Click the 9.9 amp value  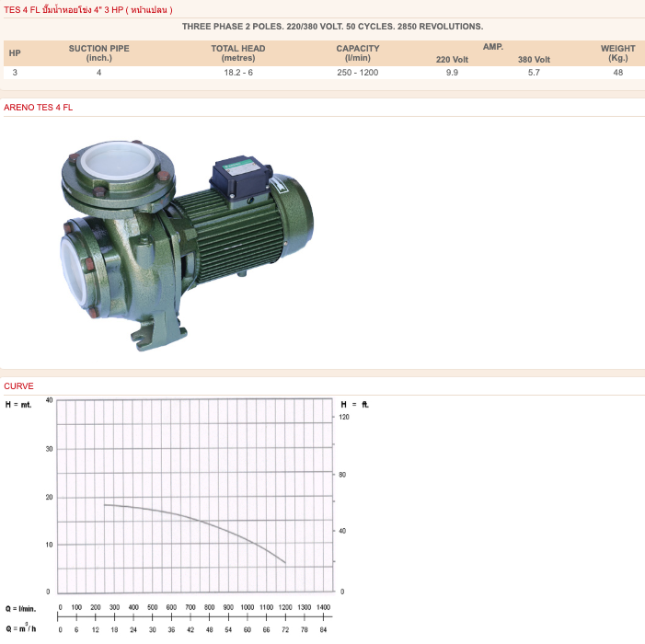click(452, 73)
